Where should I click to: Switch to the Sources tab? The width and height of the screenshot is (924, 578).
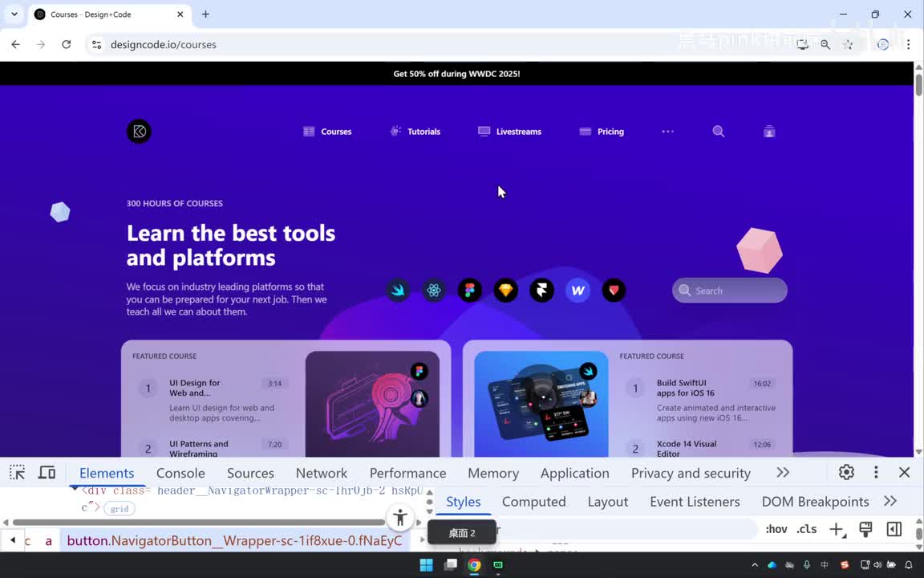point(250,473)
